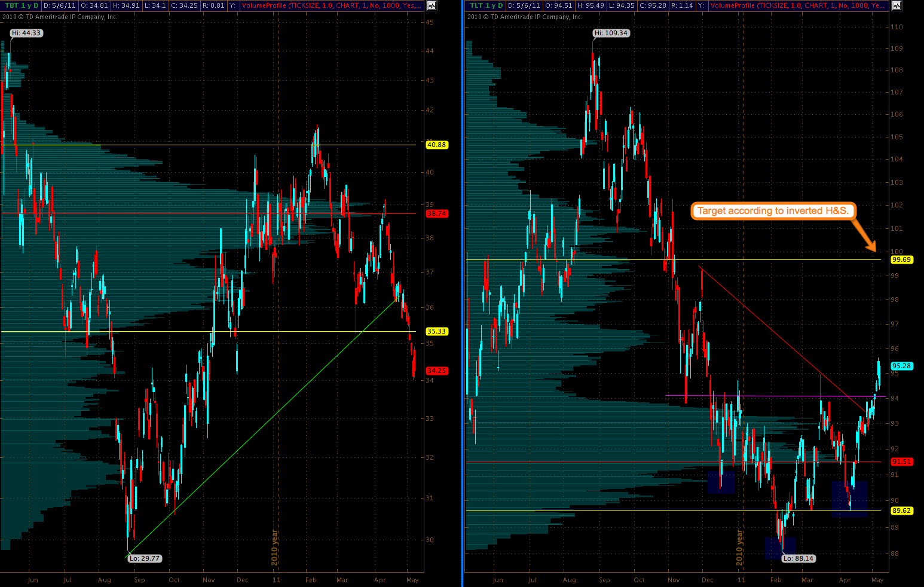
Task: Click the Feb label on TBT time axis
Action: click(311, 580)
